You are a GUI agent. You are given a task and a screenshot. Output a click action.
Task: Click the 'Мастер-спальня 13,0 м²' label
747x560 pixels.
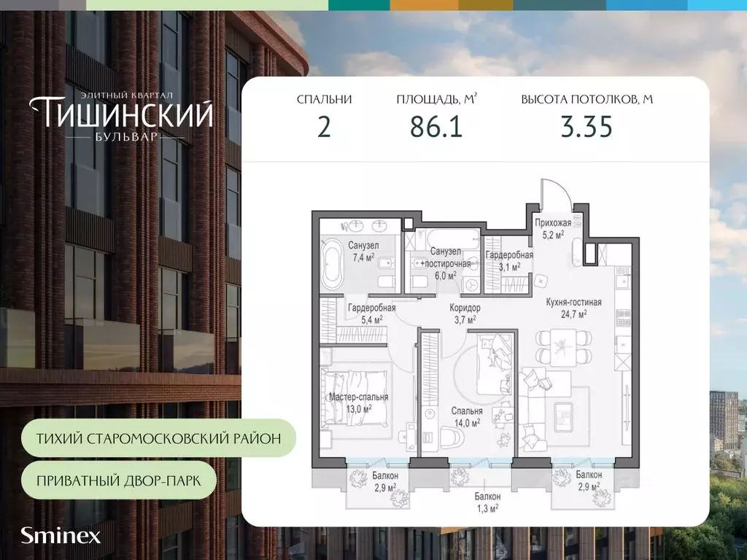pyautogui.click(x=359, y=402)
